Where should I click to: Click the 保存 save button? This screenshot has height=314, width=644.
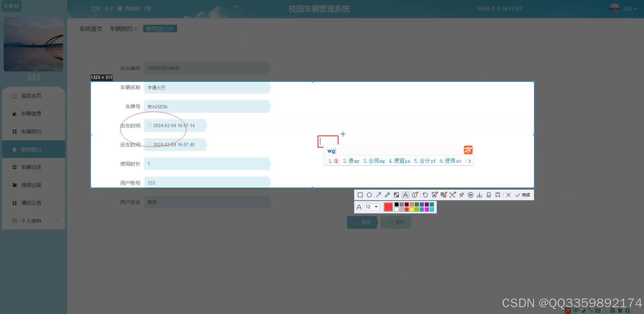point(362,222)
